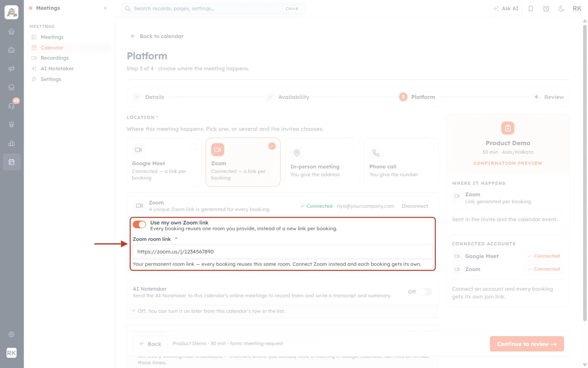Open the headset icon with 45 badge
The image size is (588, 368).
11,106
